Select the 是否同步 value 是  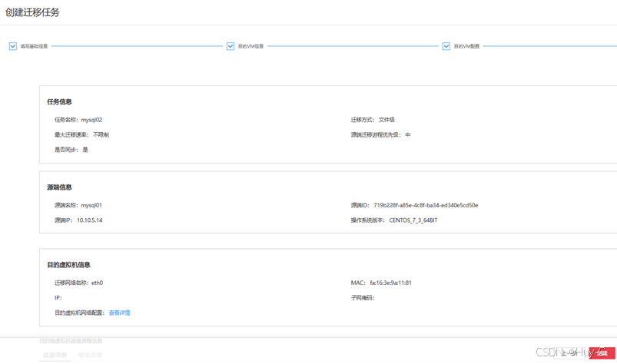click(85, 150)
